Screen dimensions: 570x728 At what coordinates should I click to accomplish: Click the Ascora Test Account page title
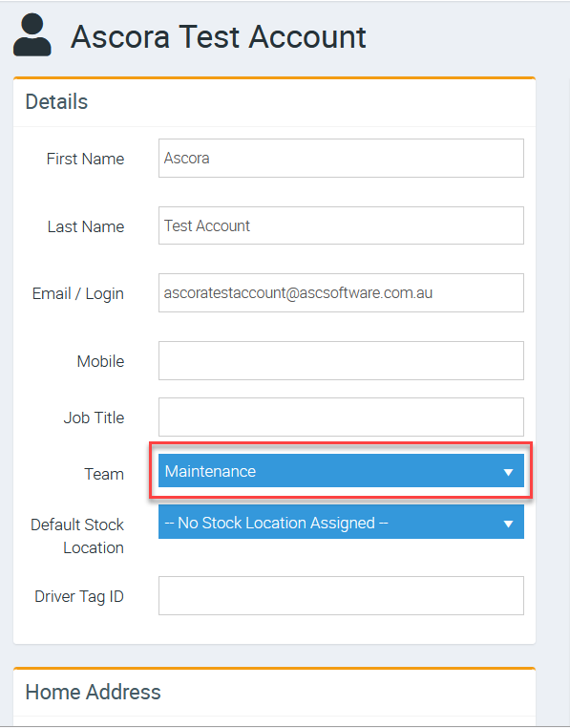click(x=218, y=36)
